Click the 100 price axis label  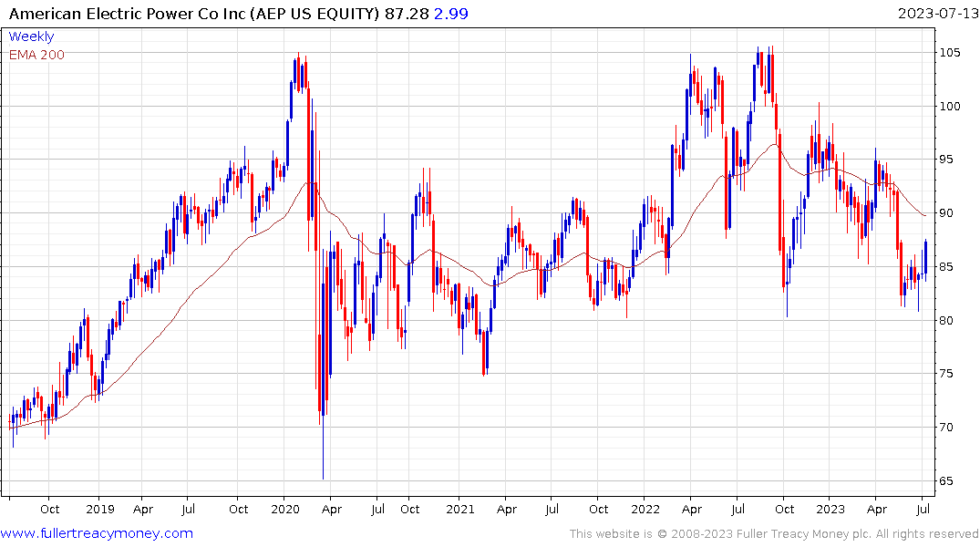coord(950,107)
